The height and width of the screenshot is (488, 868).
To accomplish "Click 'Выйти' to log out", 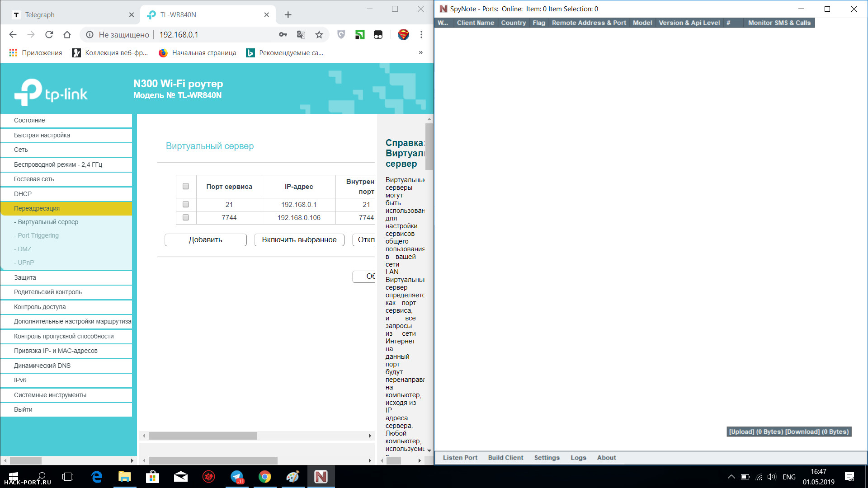I will pos(66,409).
